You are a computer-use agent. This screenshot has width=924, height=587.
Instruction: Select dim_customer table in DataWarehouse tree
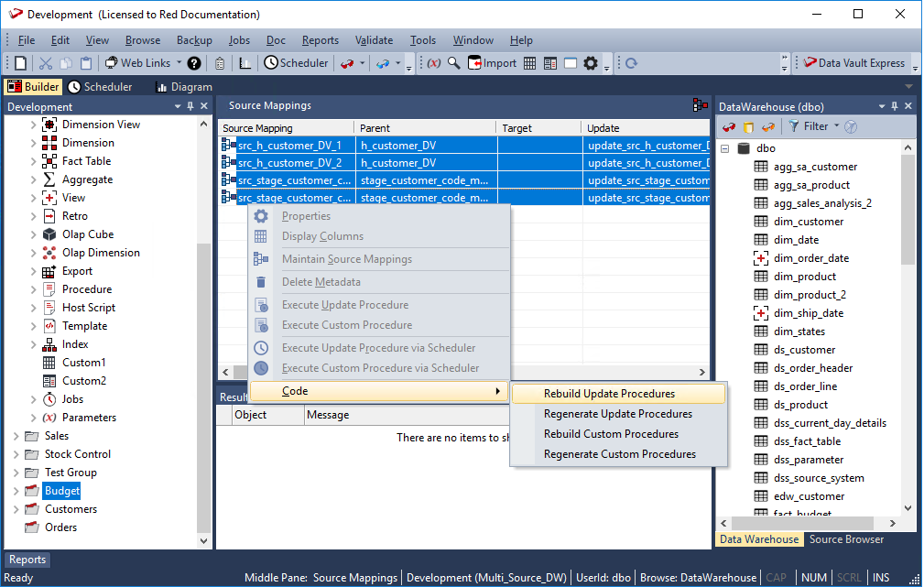pos(808,222)
